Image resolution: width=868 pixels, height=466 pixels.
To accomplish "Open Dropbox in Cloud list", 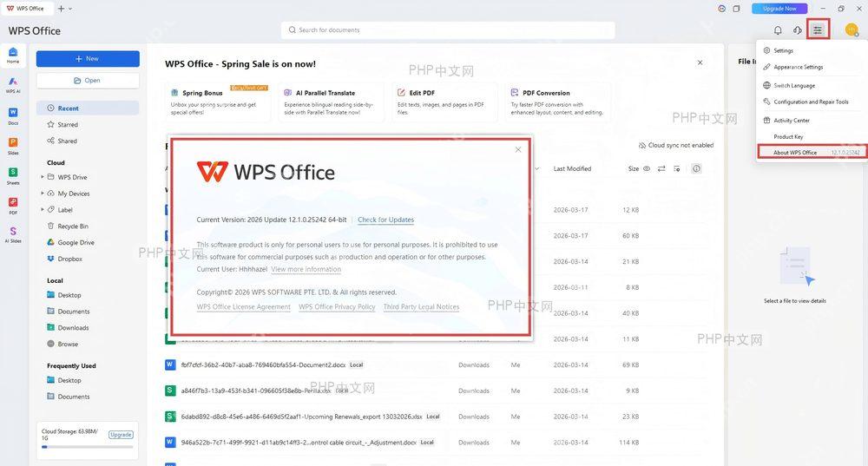I will click(x=65, y=259).
